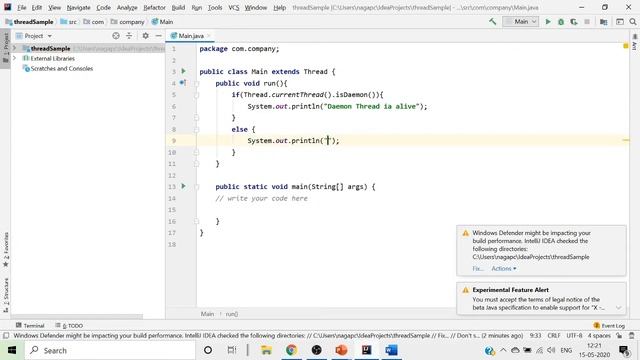Open IntelliJ IDEA from Windows taskbar

(x=366, y=350)
